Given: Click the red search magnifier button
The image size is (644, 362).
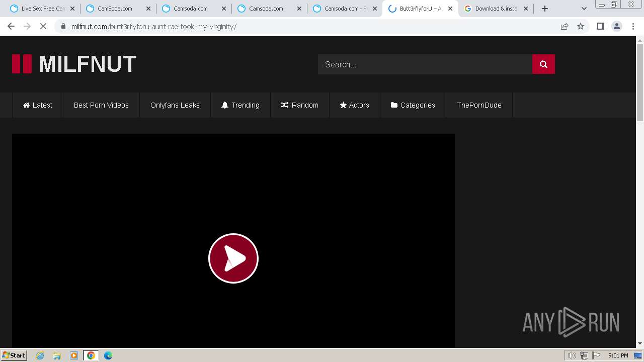Looking at the screenshot, I should click(x=543, y=64).
